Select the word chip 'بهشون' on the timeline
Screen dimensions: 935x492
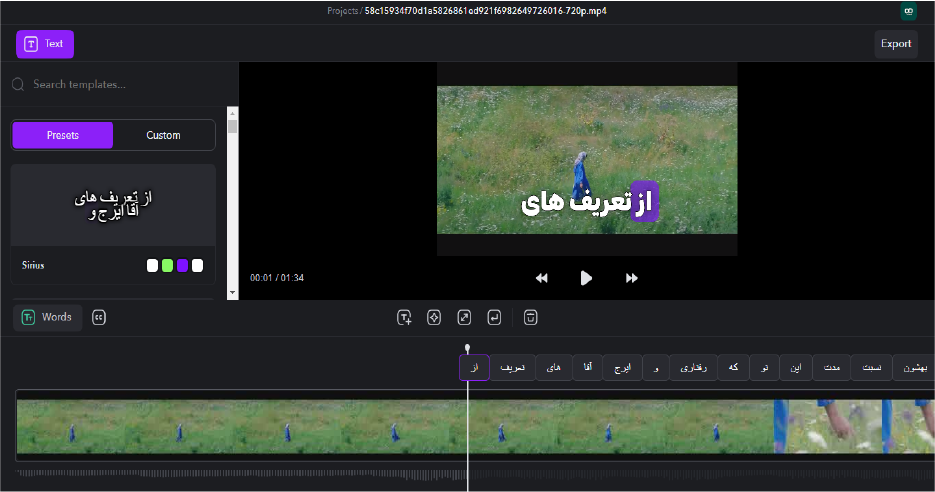pos(914,367)
